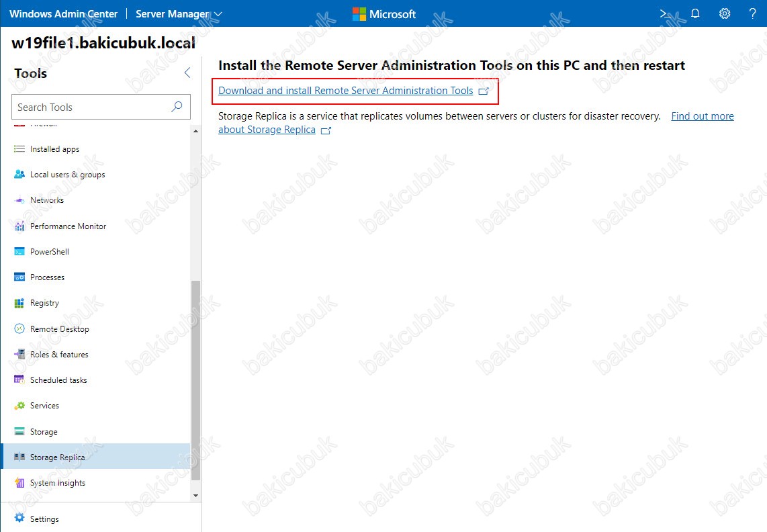Viewport: 767px width, 532px height.
Task: Open the help question mark icon
Action: coord(753,13)
